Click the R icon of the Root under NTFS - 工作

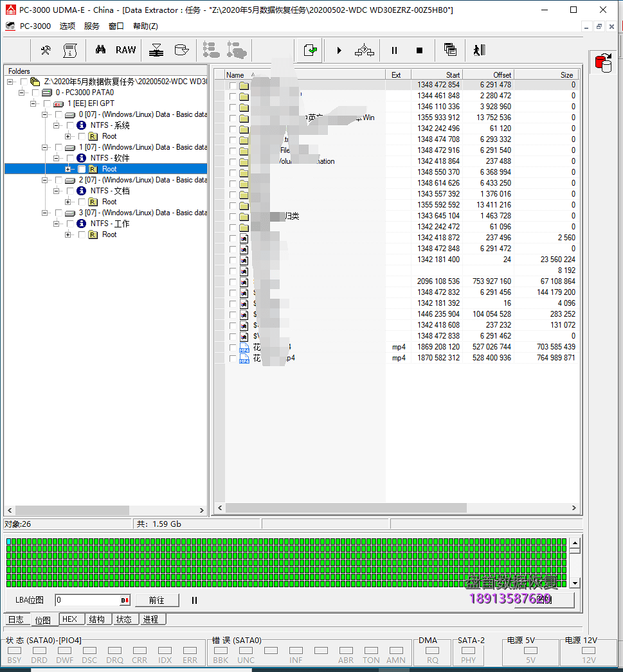coord(93,234)
